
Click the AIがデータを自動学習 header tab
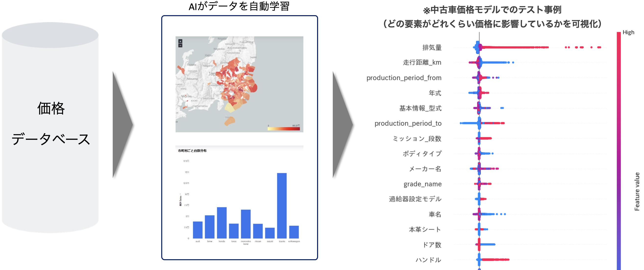click(x=239, y=6)
